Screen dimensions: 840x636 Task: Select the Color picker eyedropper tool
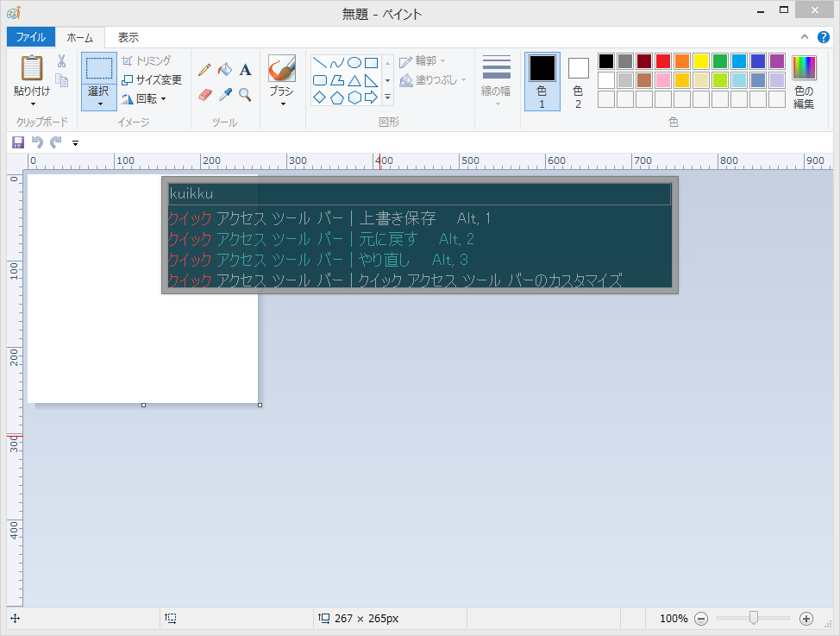[225, 93]
